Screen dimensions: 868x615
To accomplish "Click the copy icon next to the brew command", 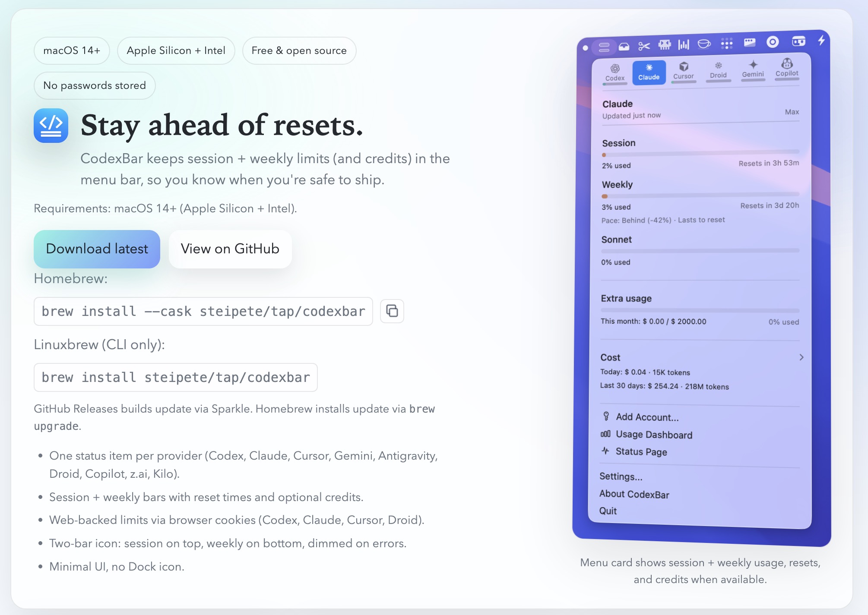I will [x=392, y=311].
